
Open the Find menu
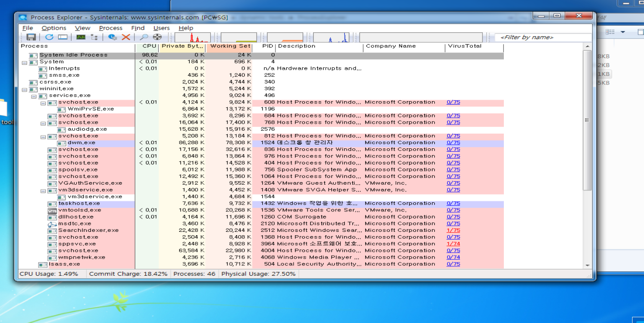[138, 28]
